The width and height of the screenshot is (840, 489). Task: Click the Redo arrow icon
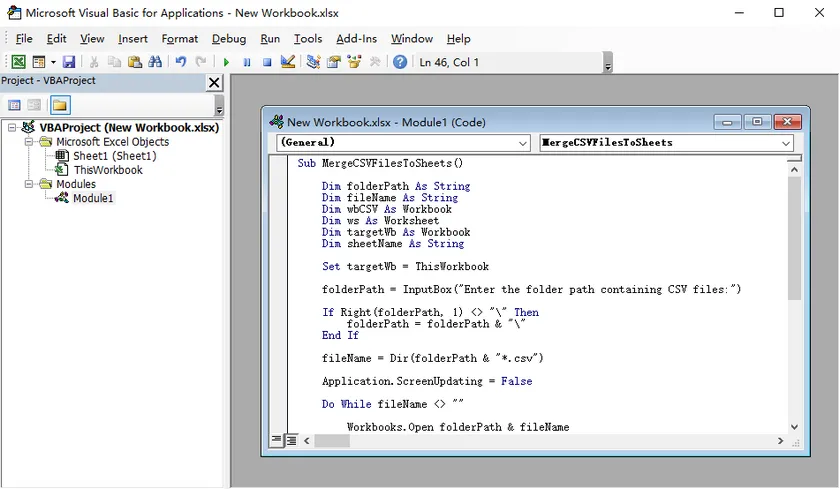(x=201, y=62)
